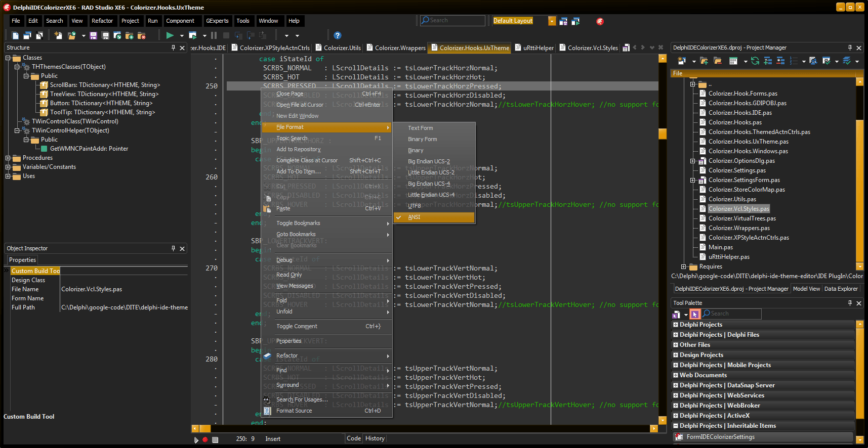Open the GExperts menu
Screen dimensions: 868x448
[x=217, y=21]
